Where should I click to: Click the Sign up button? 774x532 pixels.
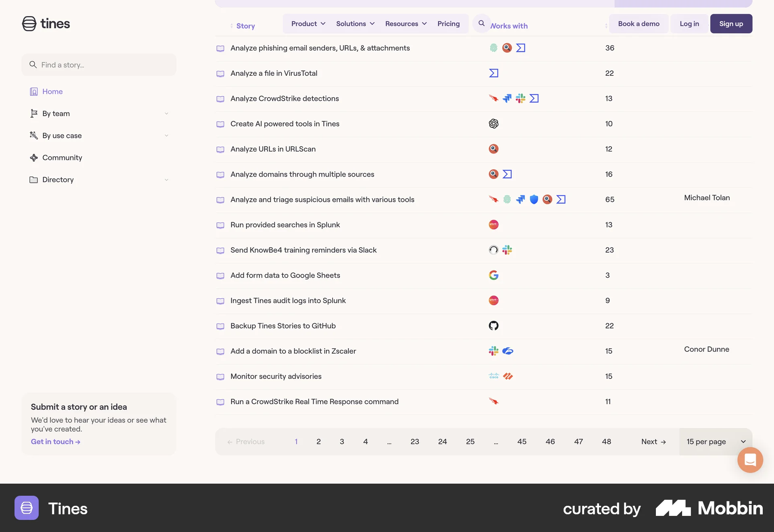pos(731,23)
